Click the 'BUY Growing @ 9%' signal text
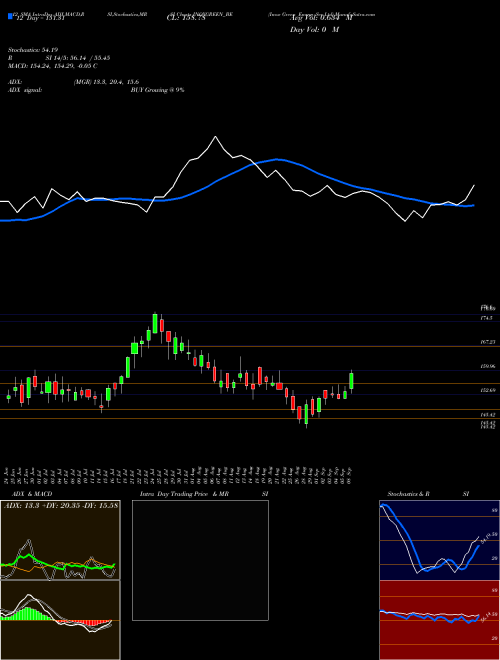500x660 pixels. pyautogui.click(x=157, y=90)
